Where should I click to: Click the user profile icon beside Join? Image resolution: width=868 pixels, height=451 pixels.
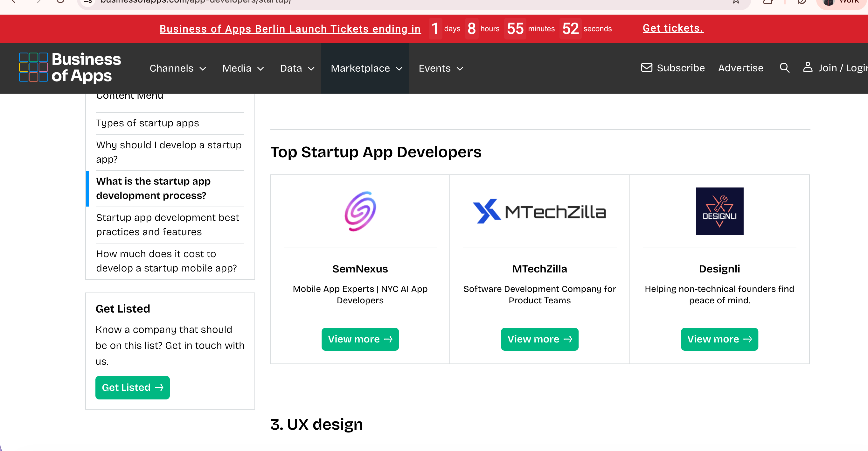pyautogui.click(x=808, y=67)
